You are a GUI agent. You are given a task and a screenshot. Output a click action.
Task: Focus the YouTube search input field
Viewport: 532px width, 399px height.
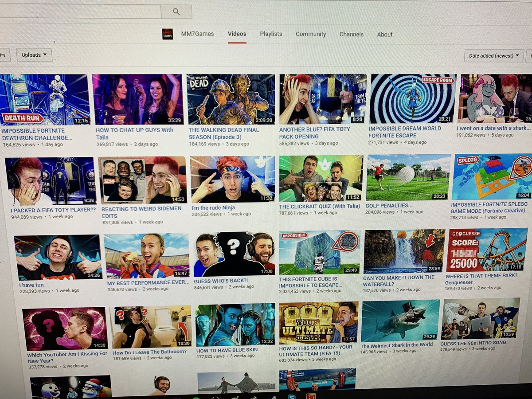click(x=80, y=12)
